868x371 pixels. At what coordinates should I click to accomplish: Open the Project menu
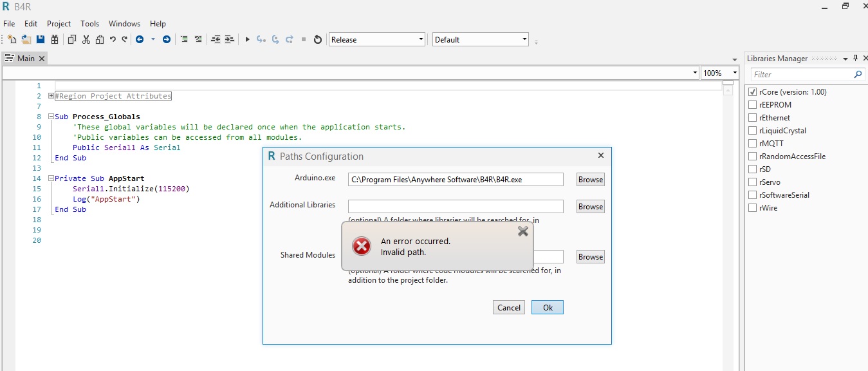(59, 23)
